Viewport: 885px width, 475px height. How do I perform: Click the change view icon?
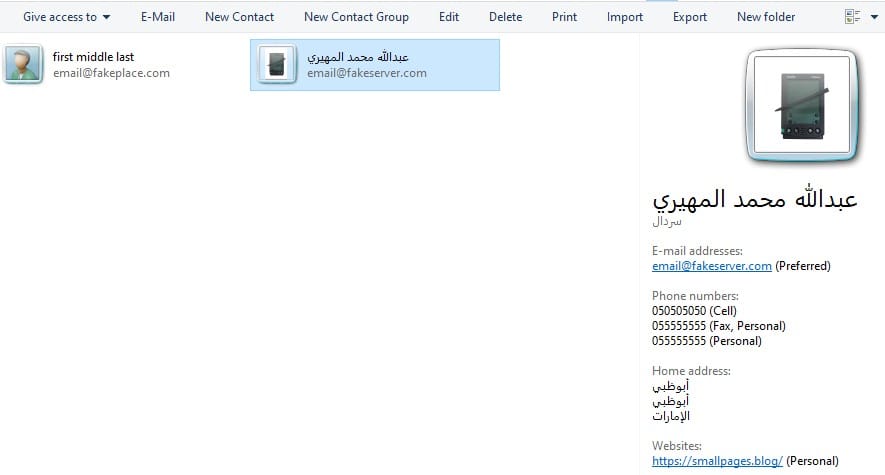(852, 17)
